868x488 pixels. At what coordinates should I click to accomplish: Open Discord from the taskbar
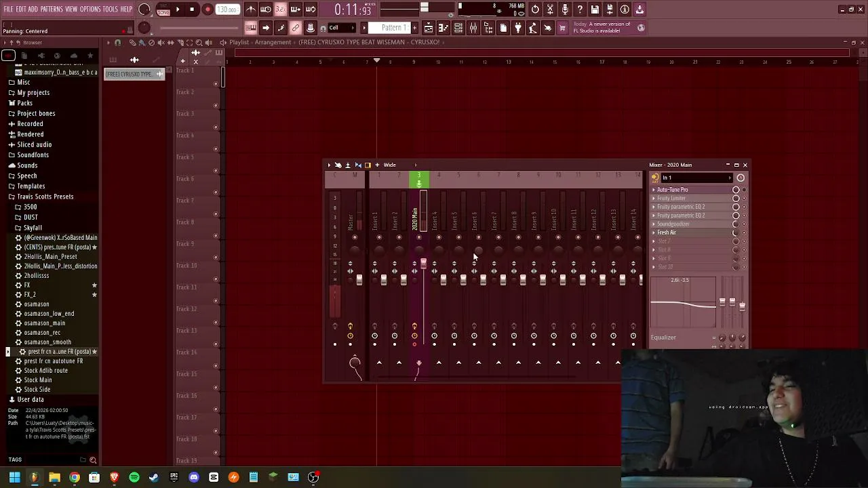[x=194, y=477]
